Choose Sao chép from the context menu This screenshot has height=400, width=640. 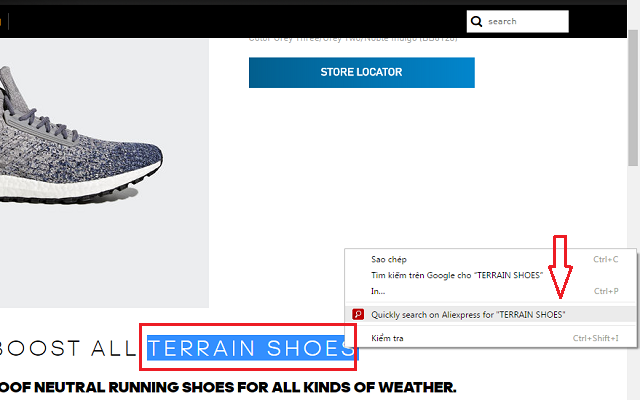(490, 259)
